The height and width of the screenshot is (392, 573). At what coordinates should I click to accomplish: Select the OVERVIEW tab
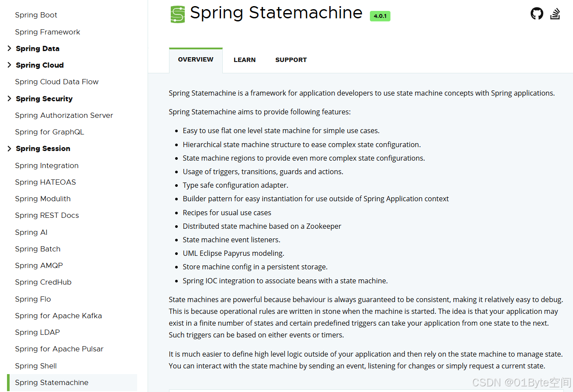click(196, 59)
